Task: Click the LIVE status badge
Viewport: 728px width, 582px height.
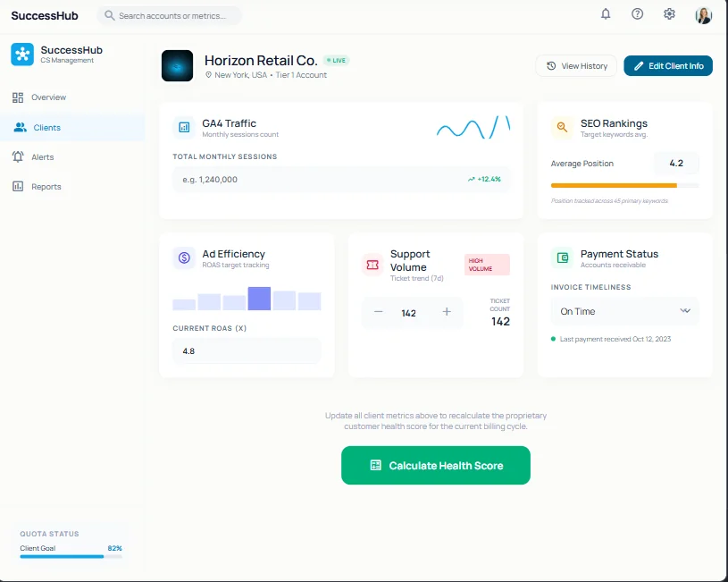Action: coord(336,61)
